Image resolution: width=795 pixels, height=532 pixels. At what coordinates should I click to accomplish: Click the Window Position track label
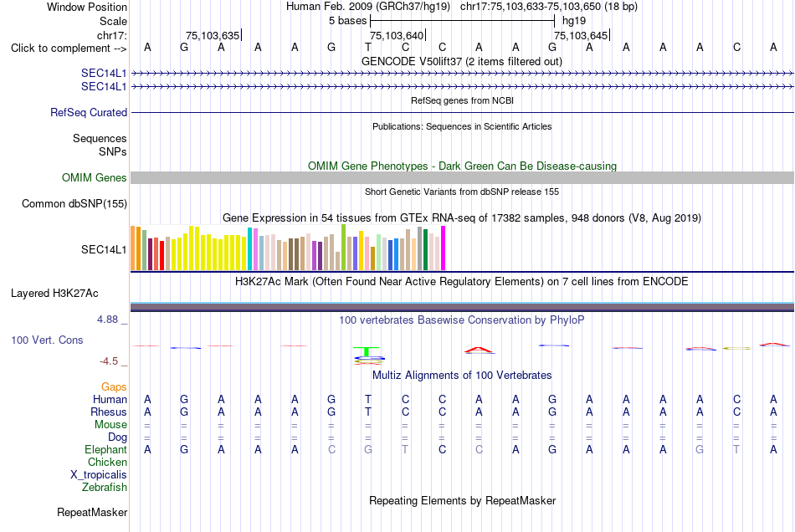click(87, 7)
